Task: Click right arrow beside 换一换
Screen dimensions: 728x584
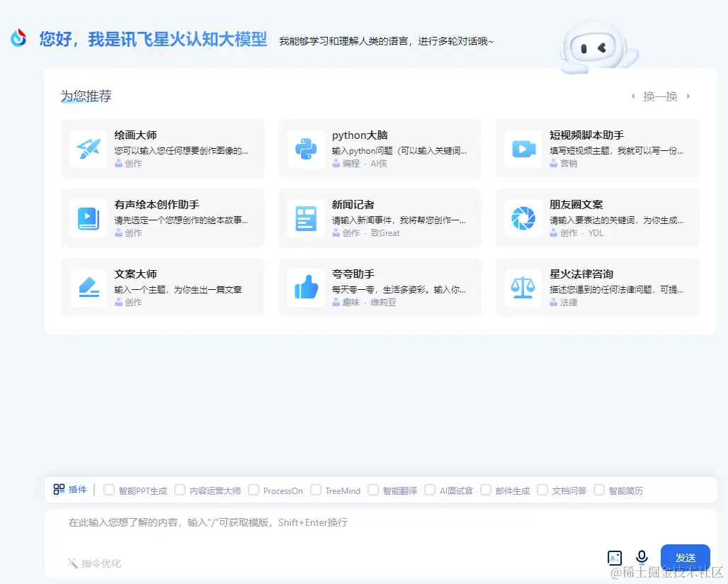Action: [x=688, y=96]
